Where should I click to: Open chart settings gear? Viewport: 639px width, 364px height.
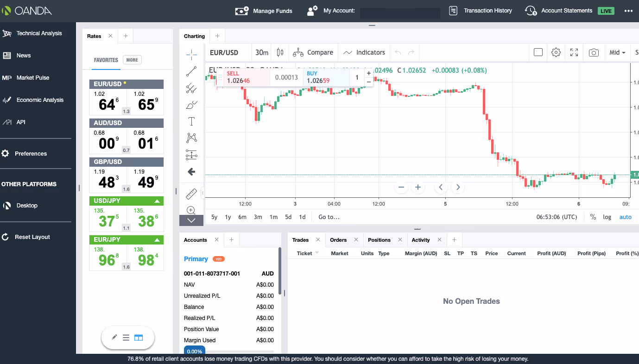[x=556, y=52]
